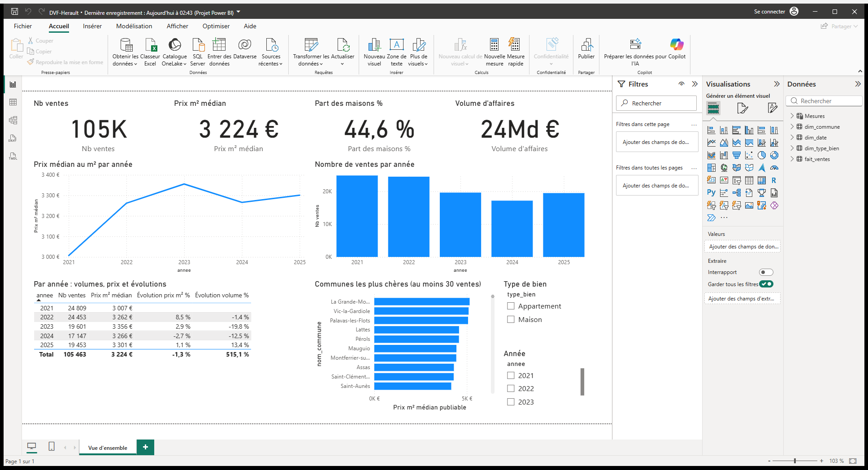
Task: Click Copilot icon in ribbon
Action: point(677,48)
